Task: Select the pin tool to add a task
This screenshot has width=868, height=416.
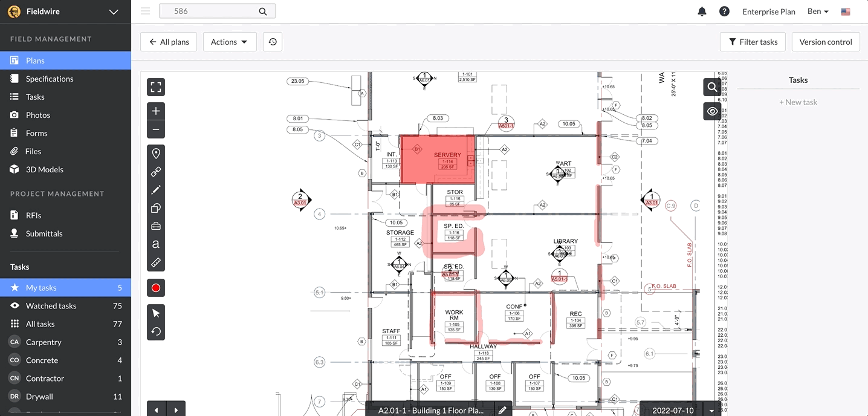Action: point(155,153)
